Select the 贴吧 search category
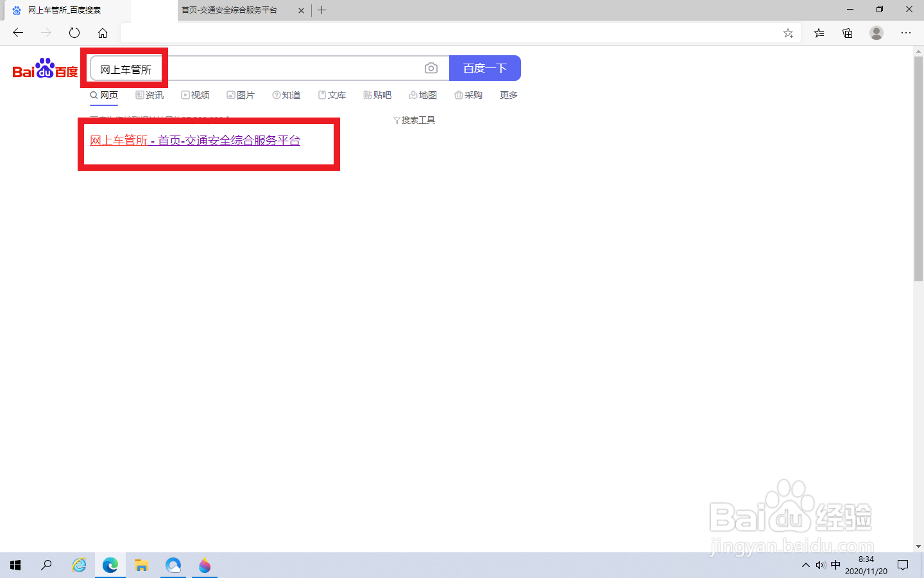Viewport: 924px width, 578px height. tap(377, 95)
